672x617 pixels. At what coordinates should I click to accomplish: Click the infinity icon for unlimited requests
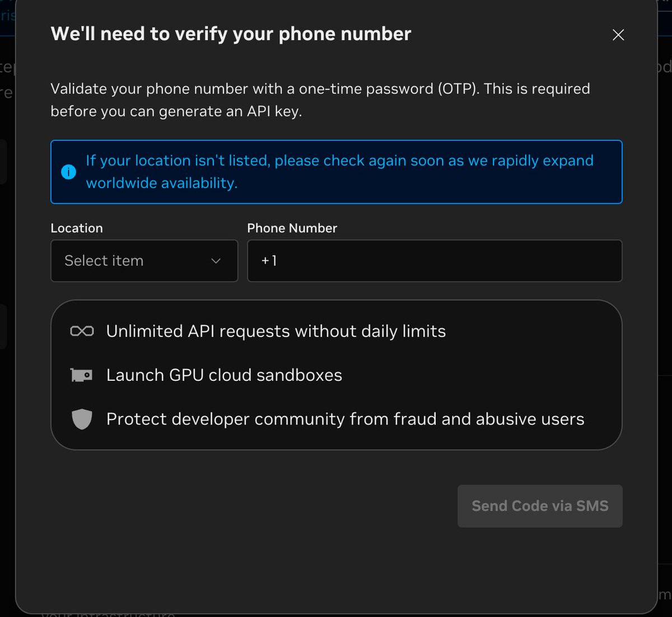(82, 331)
